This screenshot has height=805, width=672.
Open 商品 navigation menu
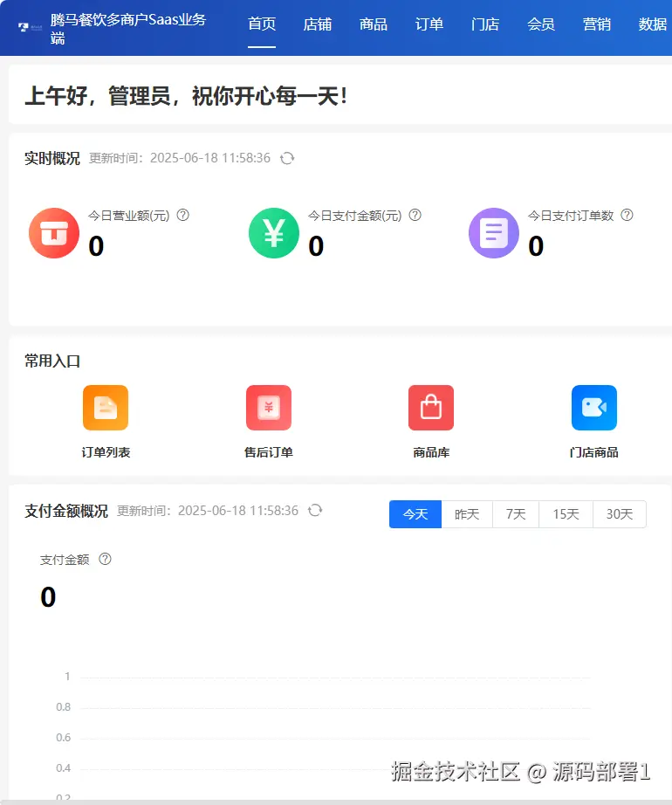pos(374,24)
